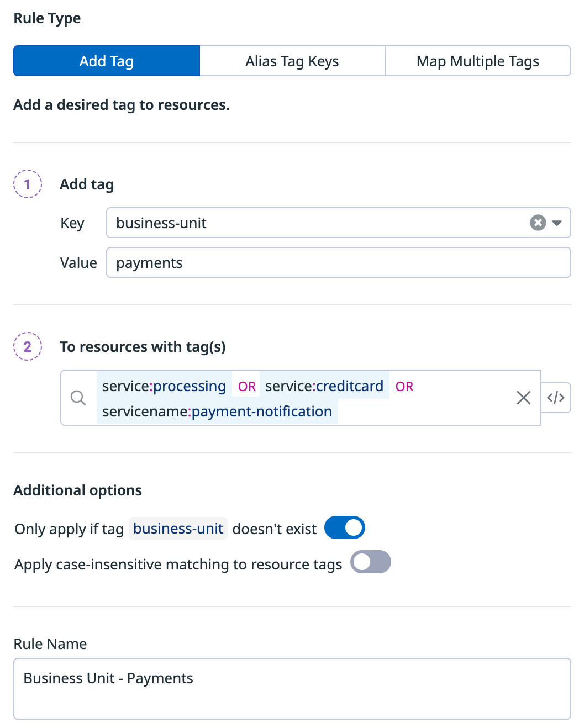This screenshot has width=579, height=728.
Task: Click the business-unit tag chip in options
Action: [x=178, y=529]
